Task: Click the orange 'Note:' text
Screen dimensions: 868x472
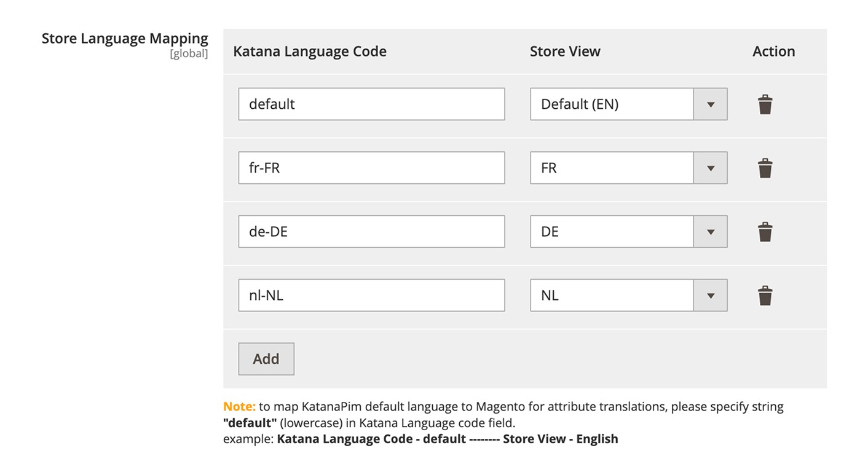Action: click(x=239, y=407)
